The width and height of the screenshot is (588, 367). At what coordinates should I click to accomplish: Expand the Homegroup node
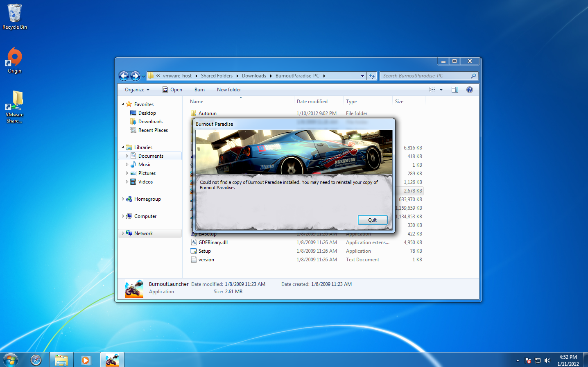123,199
